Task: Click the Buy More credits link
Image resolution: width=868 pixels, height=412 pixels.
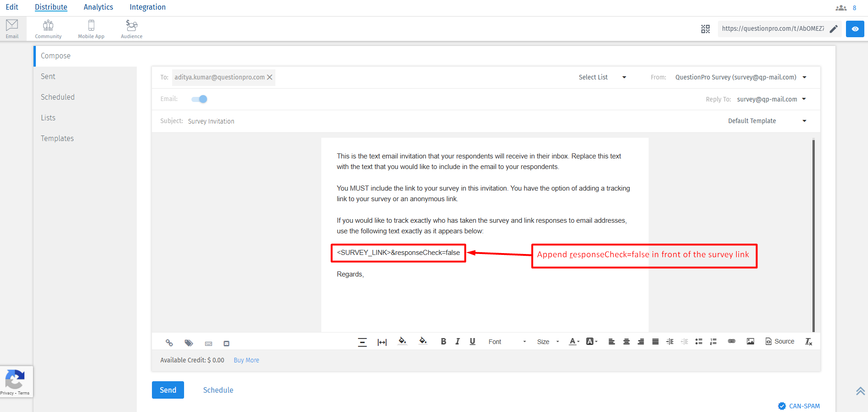Action: (246, 360)
